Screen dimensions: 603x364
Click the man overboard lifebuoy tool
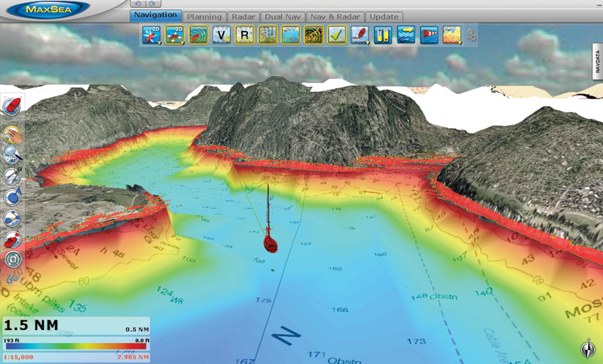(x=13, y=219)
